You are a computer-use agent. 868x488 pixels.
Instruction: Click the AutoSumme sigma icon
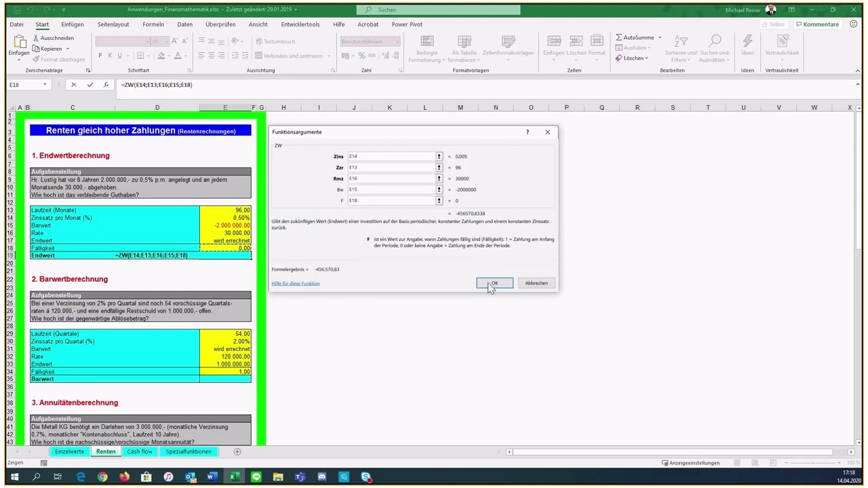[x=619, y=38]
